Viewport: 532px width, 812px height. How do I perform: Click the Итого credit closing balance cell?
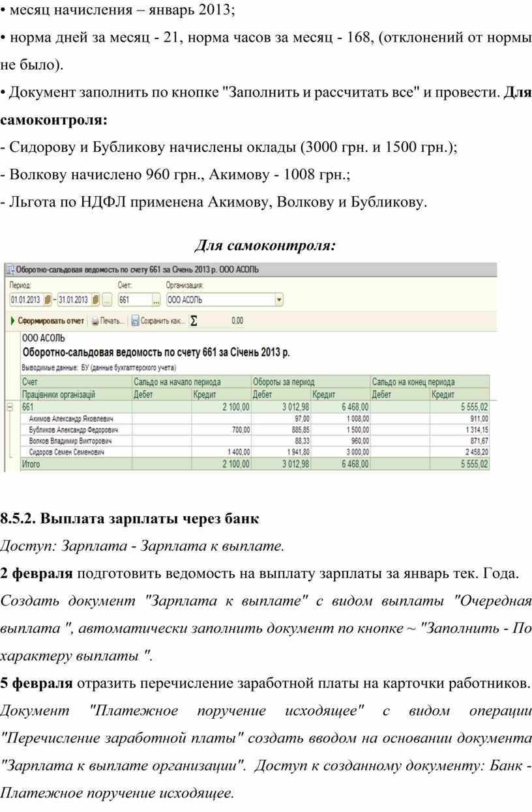coord(459,464)
